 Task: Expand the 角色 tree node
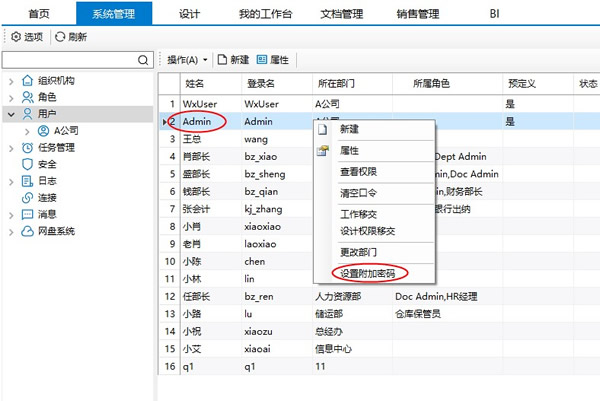(10, 98)
